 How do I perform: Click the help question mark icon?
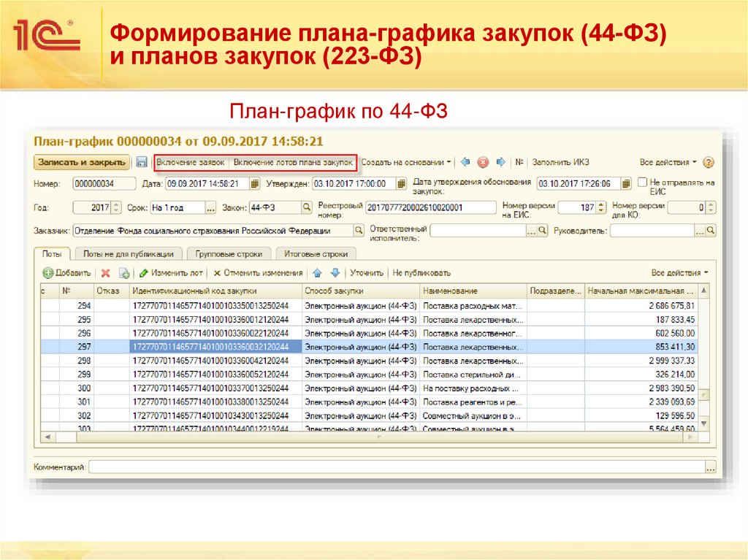pos(708,161)
